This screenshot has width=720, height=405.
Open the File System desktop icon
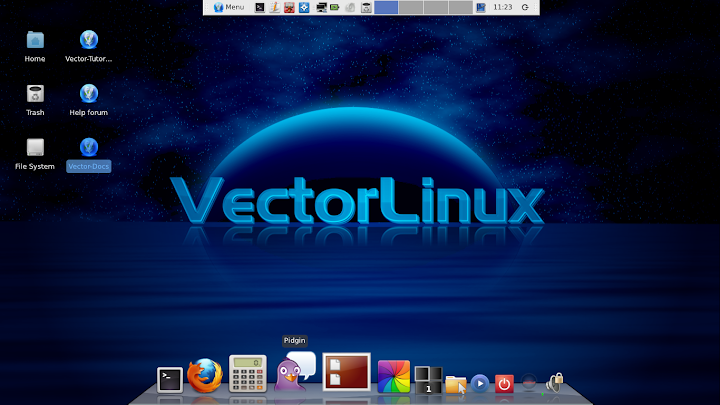click(x=35, y=154)
